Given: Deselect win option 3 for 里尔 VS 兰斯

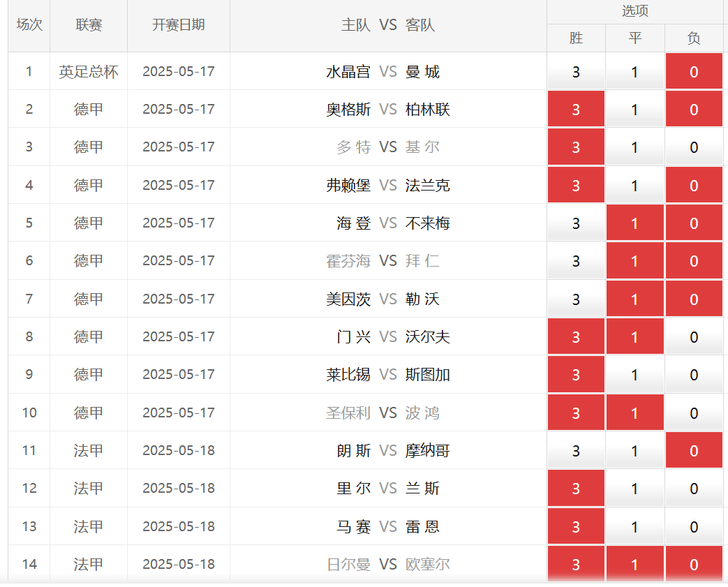Looking at the screenshot, I should click(576, 488).
